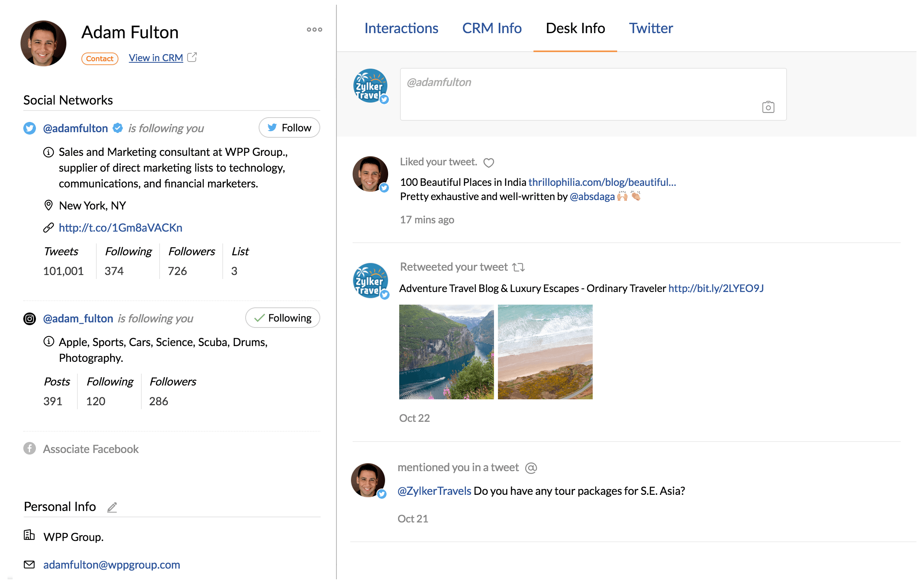Click the Personal Info heading
924x584 pixels.
60,506
